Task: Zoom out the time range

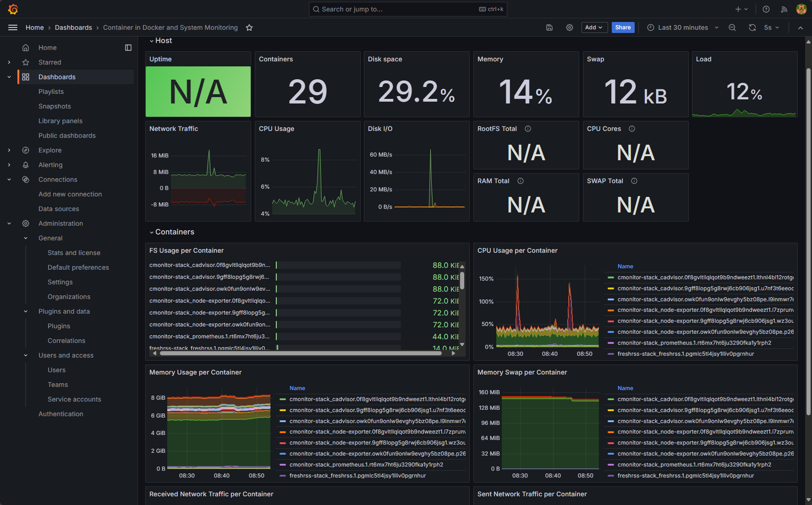Action: 732,27
